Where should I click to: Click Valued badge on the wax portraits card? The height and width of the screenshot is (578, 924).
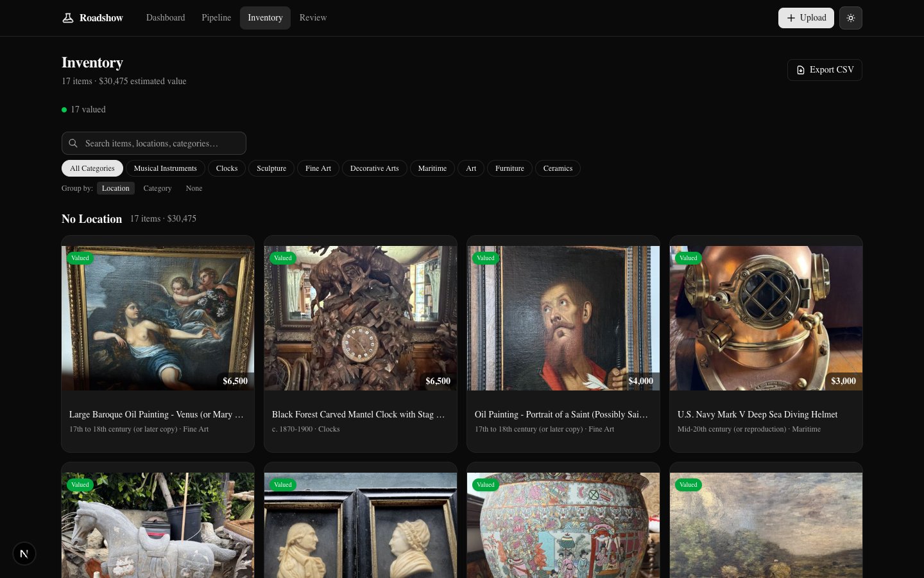[x=283, y=485]
